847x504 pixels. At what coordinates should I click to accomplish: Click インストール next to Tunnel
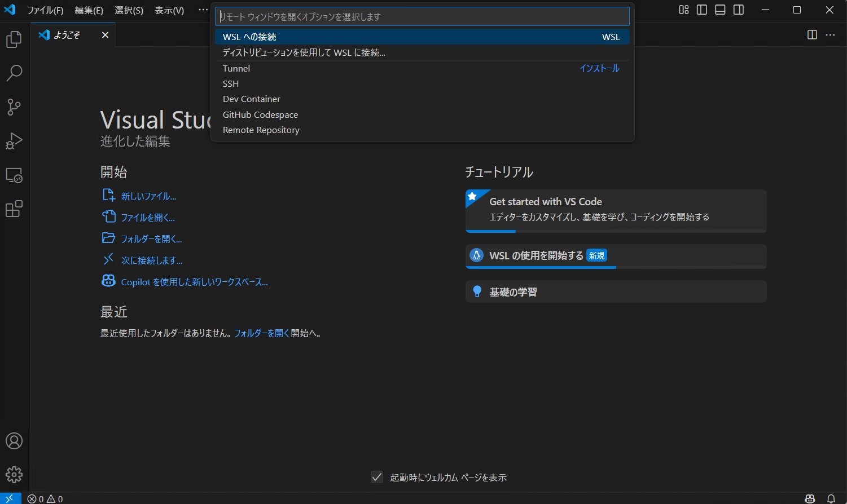point(599,68)
